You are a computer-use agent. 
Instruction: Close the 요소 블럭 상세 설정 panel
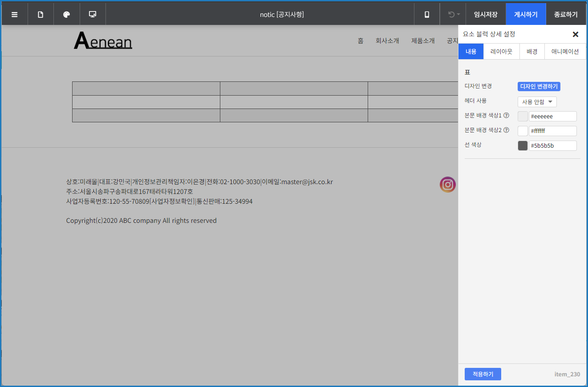(x=575, y=34)
